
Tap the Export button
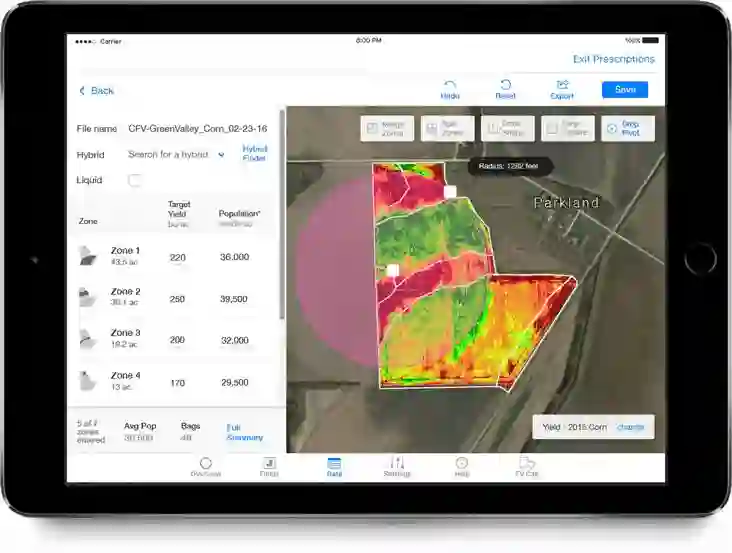pyautogui.click(x=562, y=90)
